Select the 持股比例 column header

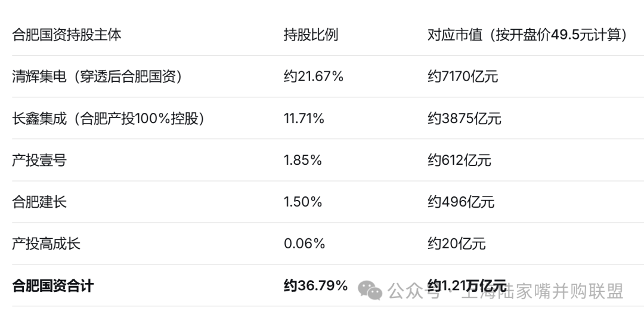[x=311, y=35]
